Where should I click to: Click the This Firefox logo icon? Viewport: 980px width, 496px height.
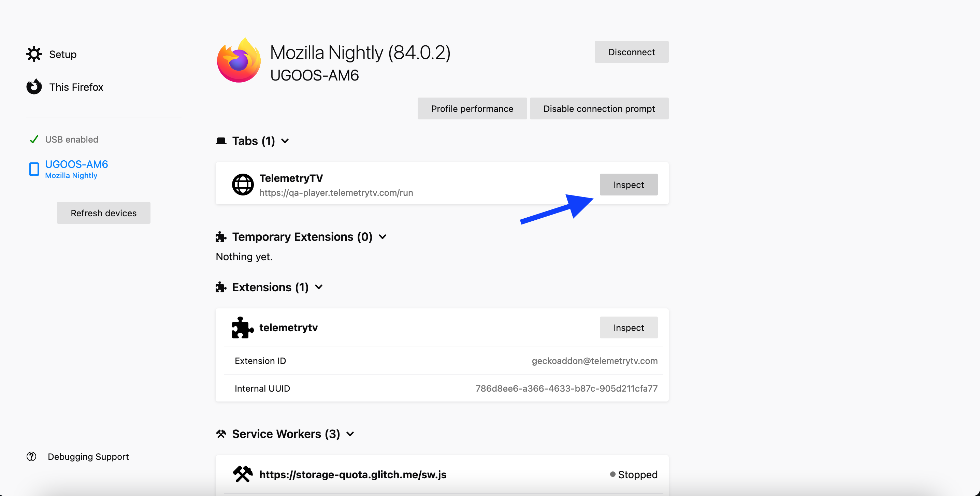coord(34,87)
